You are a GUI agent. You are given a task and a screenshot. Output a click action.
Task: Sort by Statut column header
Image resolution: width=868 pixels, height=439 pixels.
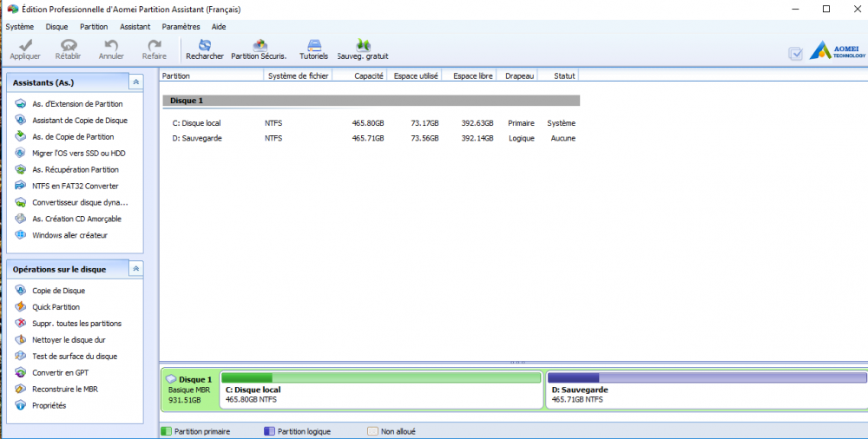click(558, 75)
